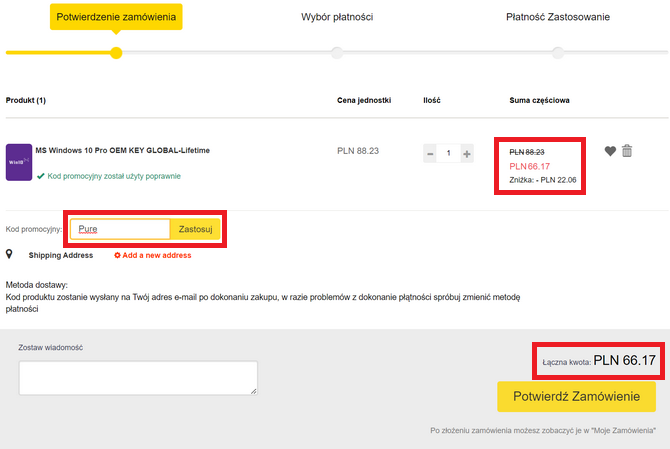
Task: Go to the Wybór płatności step
Action: (x=337, y=17)
